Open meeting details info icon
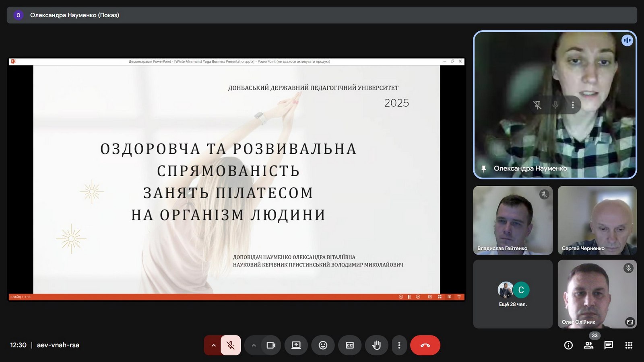This screenshot has height=362, width=644. point(568,345)
